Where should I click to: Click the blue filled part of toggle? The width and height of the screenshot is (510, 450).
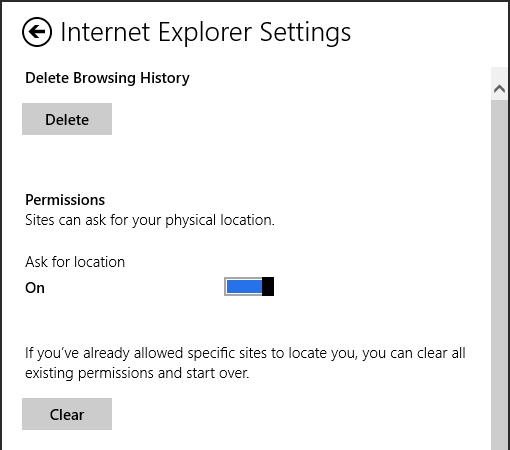(x=244, y=286)
